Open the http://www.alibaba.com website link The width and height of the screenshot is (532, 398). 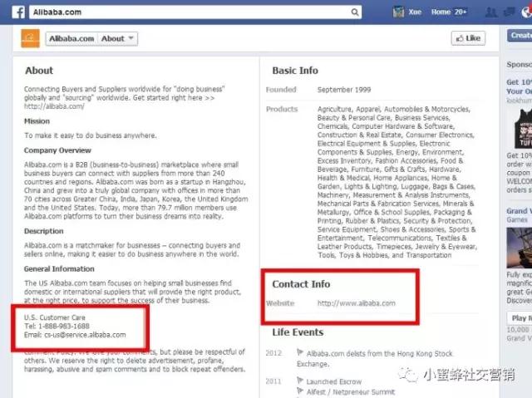356,303
